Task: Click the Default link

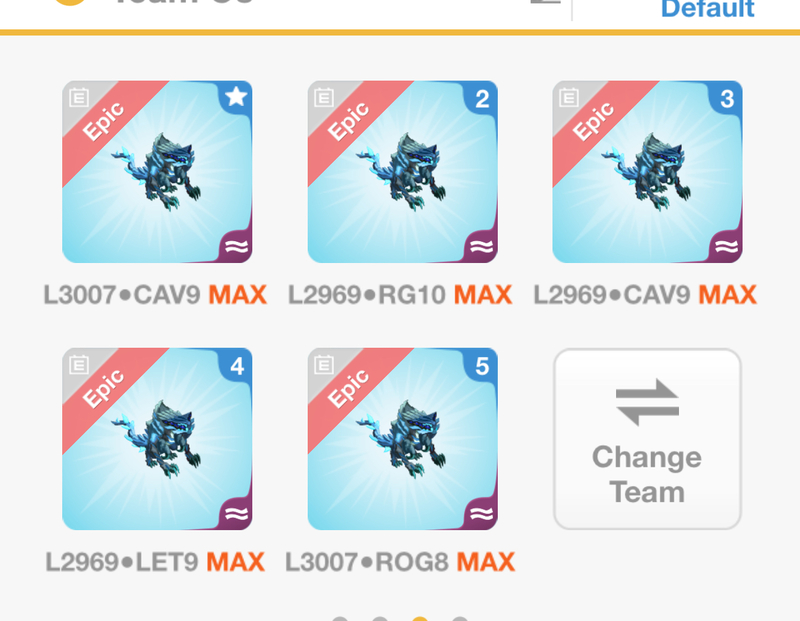Action: coord(708,9)
